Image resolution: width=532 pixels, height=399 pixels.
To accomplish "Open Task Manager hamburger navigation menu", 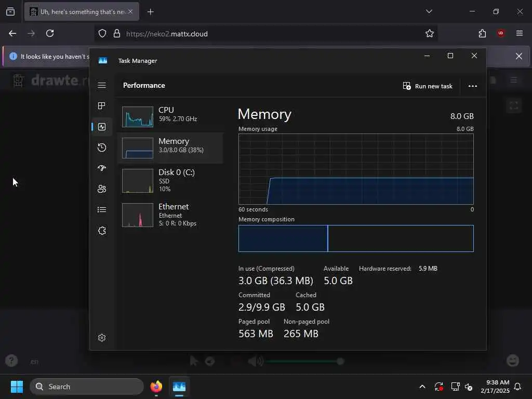I will (102, 85).
